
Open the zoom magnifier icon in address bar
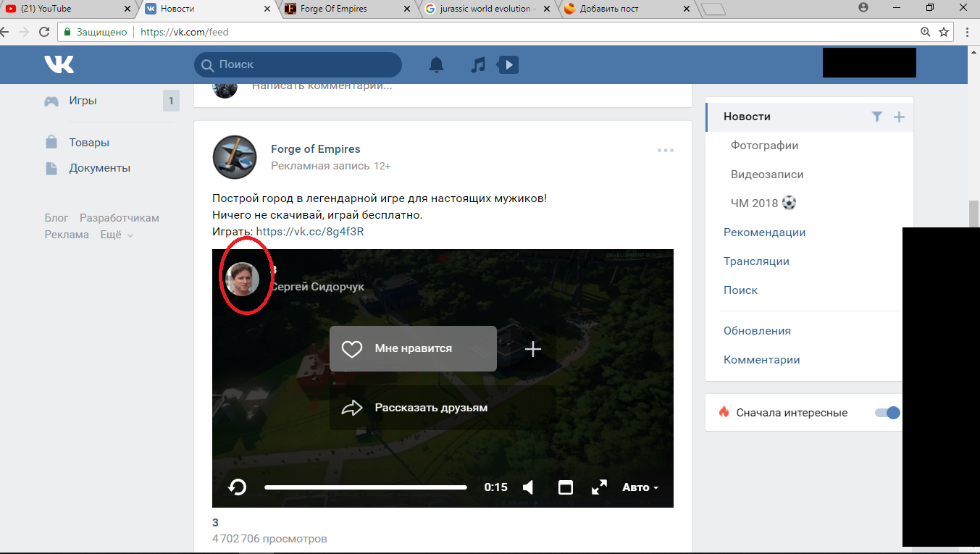[926, 32]
